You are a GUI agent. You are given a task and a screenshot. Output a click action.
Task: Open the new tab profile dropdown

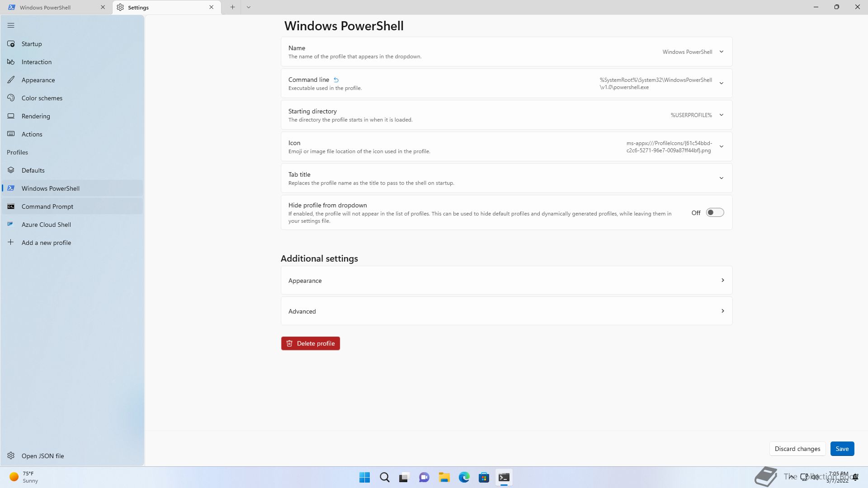click(248, 7)
